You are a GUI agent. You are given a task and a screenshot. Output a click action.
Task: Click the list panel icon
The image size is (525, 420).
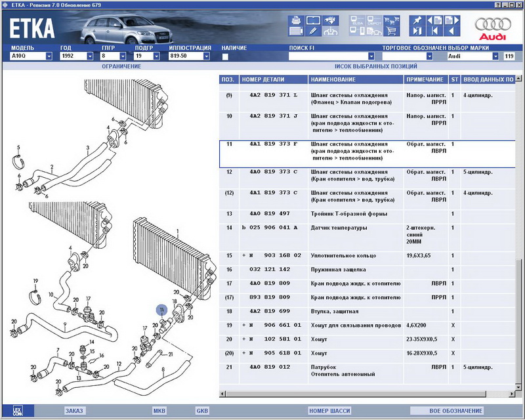pyautogui.click(x=296, y=31)
